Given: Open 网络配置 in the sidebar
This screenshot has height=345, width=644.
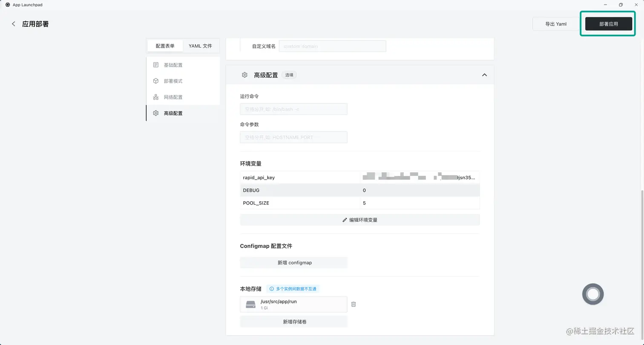Looking at the screenshot, I should [x=183, y=97].
